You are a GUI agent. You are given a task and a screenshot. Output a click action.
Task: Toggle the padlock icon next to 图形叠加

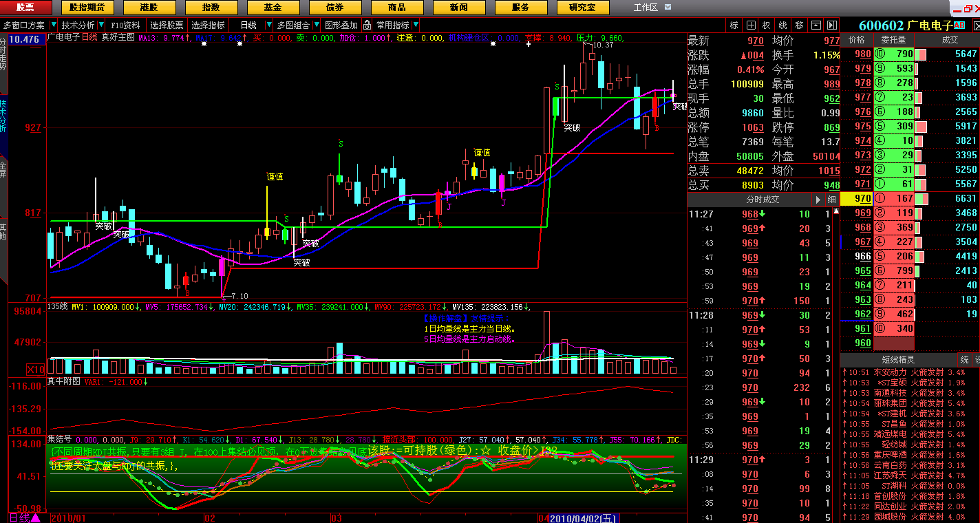tap(367, 25)
